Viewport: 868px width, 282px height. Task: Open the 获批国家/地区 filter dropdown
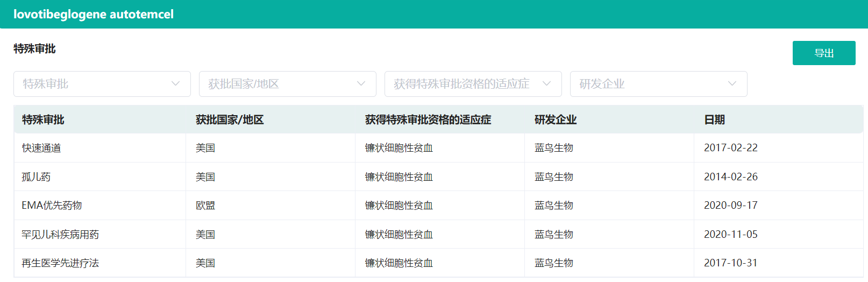point(288,84)
